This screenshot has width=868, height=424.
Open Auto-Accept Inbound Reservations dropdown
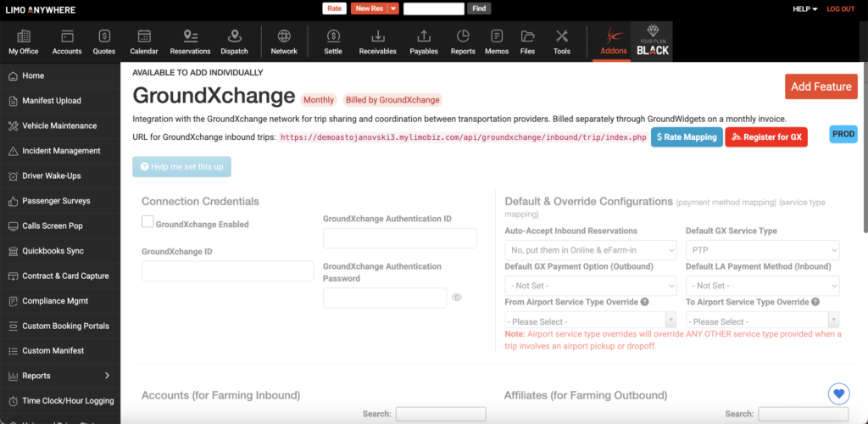(591, 250)
